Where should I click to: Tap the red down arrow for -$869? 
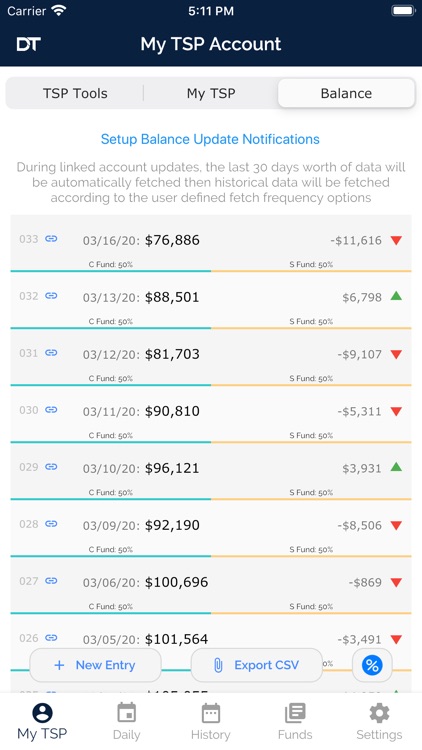coord(396,583)
